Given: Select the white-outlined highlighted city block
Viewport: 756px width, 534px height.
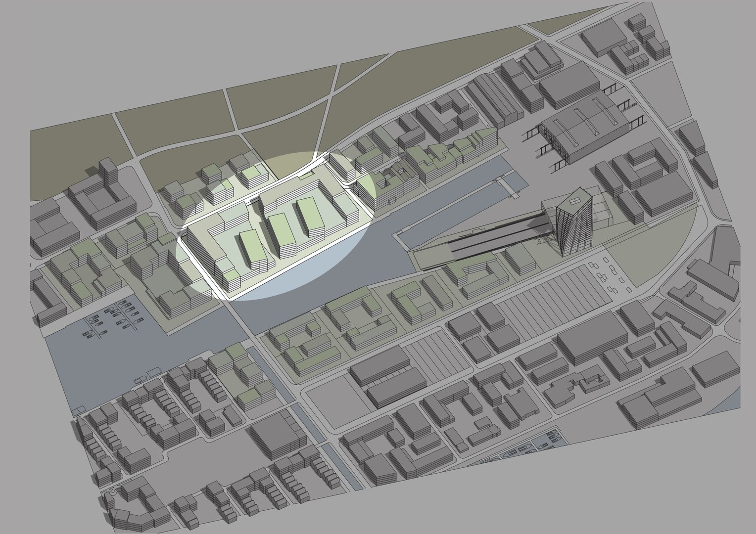Looking at the screenshot, I should (277, 232).
